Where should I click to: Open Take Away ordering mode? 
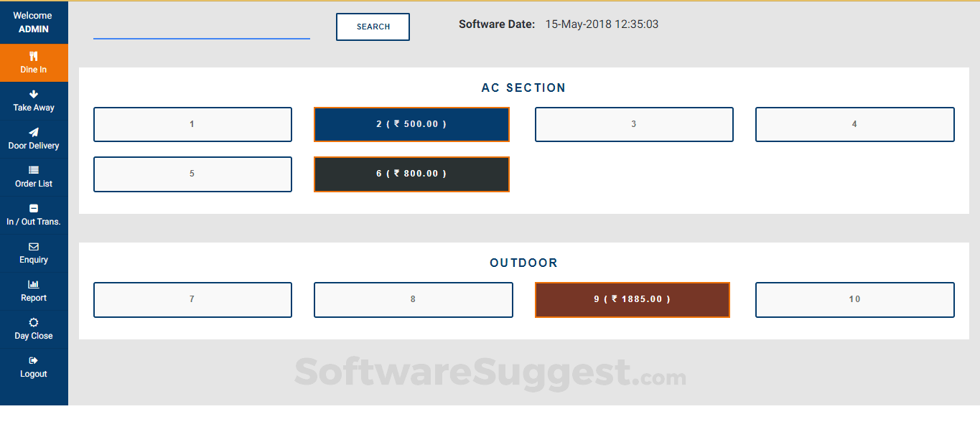[x=34, y=100]
